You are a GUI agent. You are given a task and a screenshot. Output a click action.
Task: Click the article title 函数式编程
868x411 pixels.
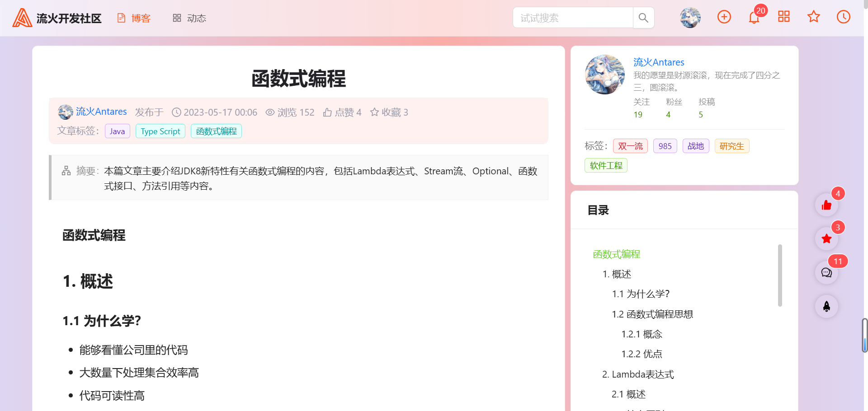(299, 79)
